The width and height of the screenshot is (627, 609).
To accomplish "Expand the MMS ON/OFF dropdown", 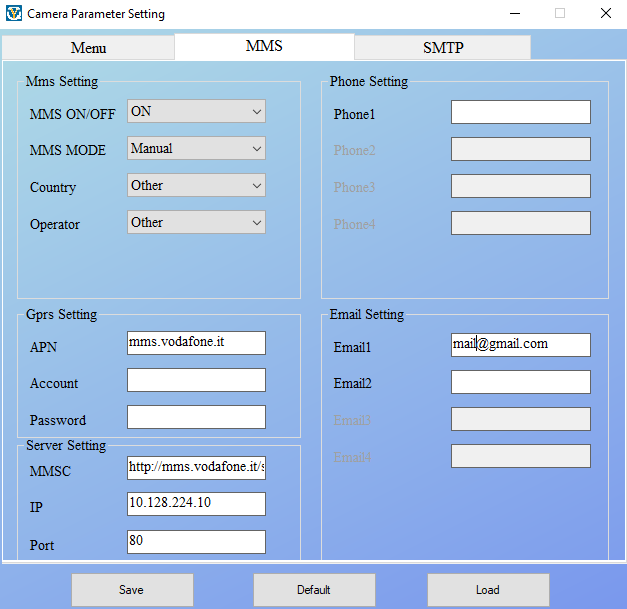I will point(196,112).
